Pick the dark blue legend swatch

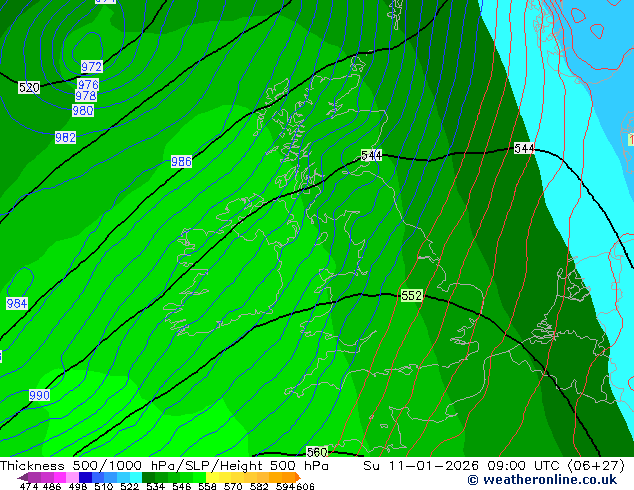pos(85,477)
